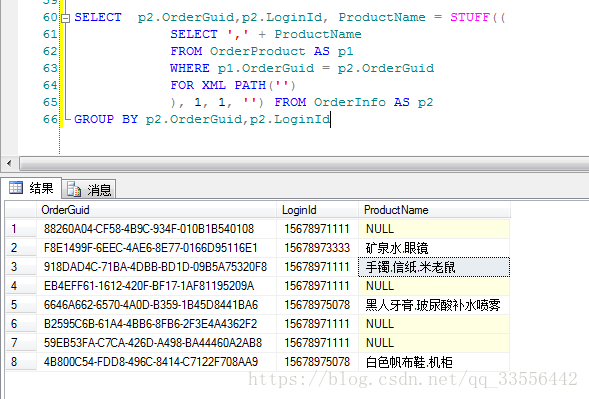Select results row header 6

click(21, 324)
